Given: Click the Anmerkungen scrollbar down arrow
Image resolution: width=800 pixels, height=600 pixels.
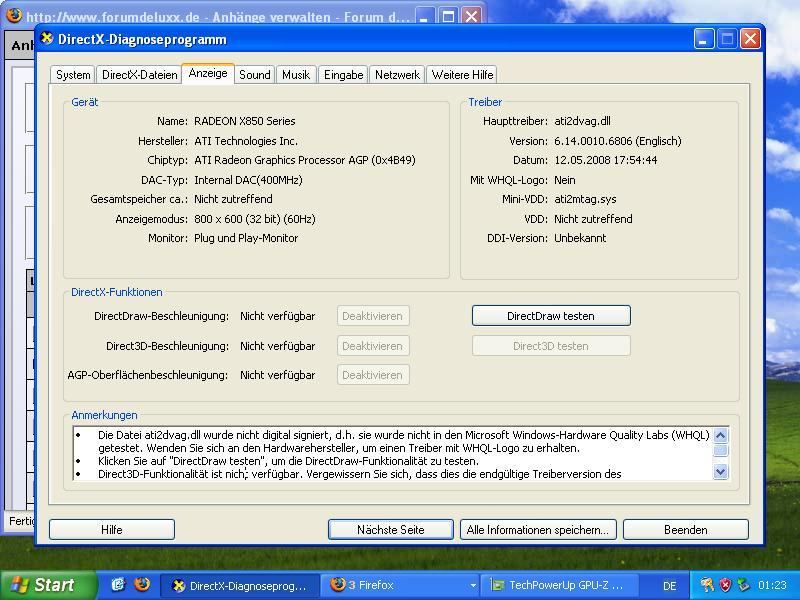Looking at the screenshot, I should (x=720, y=472).
